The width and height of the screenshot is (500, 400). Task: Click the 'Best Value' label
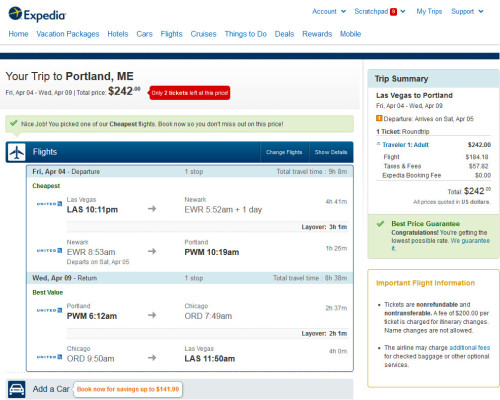48,293
